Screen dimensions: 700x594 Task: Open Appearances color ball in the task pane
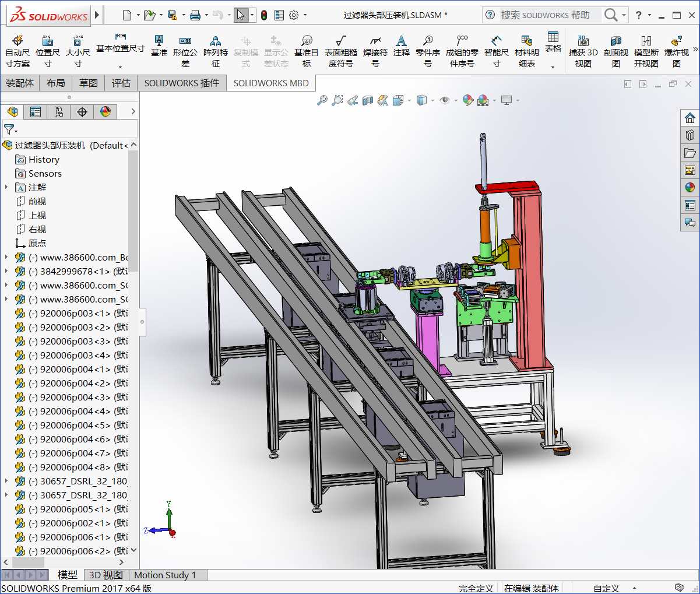690,188
